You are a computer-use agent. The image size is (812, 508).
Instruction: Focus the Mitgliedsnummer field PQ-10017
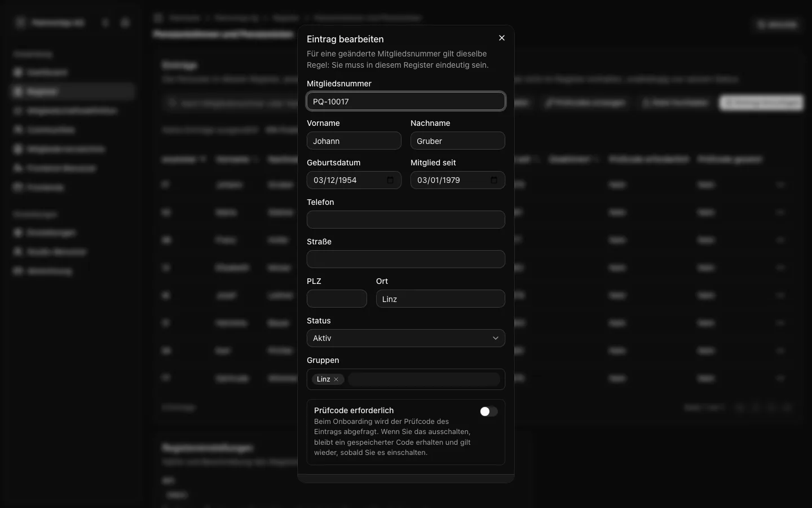(406, 101)
